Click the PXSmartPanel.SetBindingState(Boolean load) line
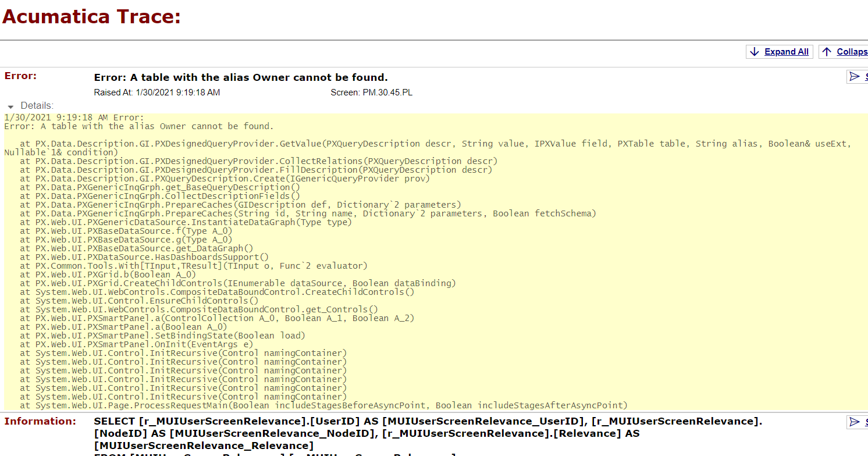The height and width of the screenshot is (456, 868). [162, 336]
